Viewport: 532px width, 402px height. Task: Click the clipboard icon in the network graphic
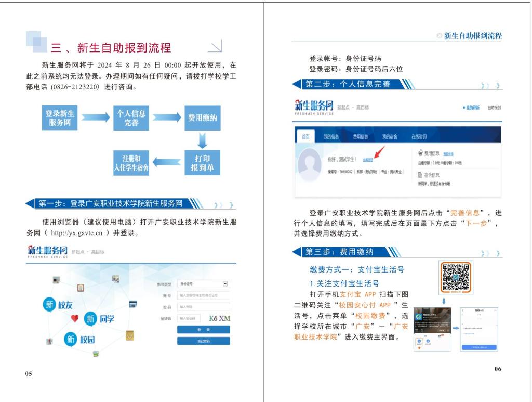[x=81, y=288]
